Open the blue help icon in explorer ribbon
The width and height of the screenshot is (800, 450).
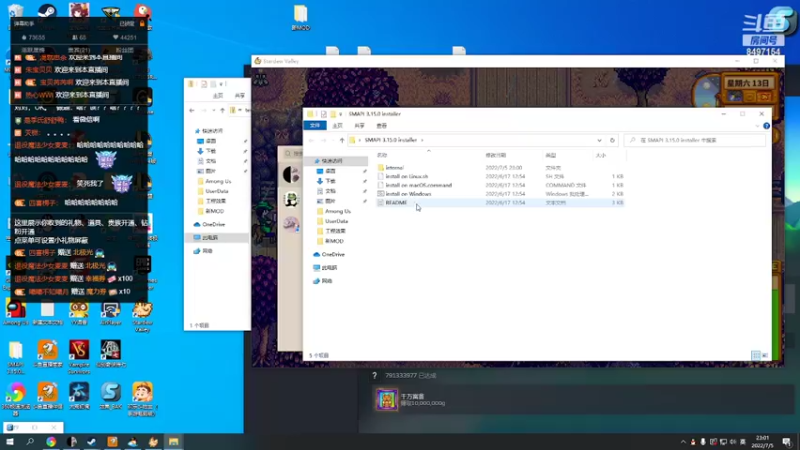coord(766,126)
